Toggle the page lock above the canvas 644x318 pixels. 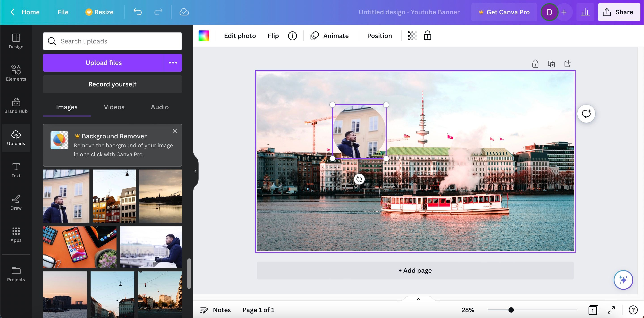[535, 63]
